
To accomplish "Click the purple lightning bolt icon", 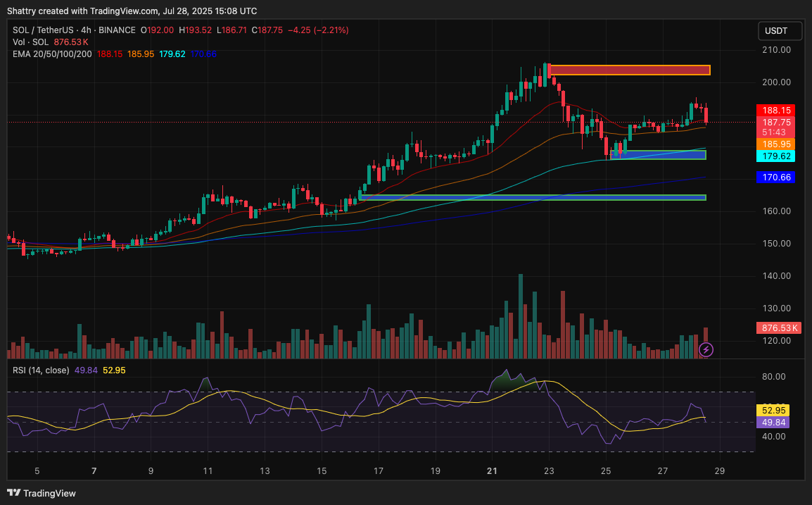I will click(706, 349).
